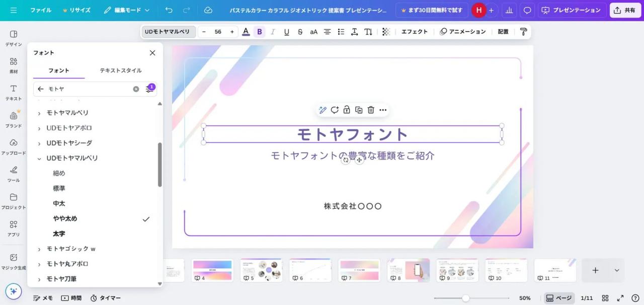Select the 素材 sidebar icon
The width and height of the screenshot is (644, 305).
point(14,65)
